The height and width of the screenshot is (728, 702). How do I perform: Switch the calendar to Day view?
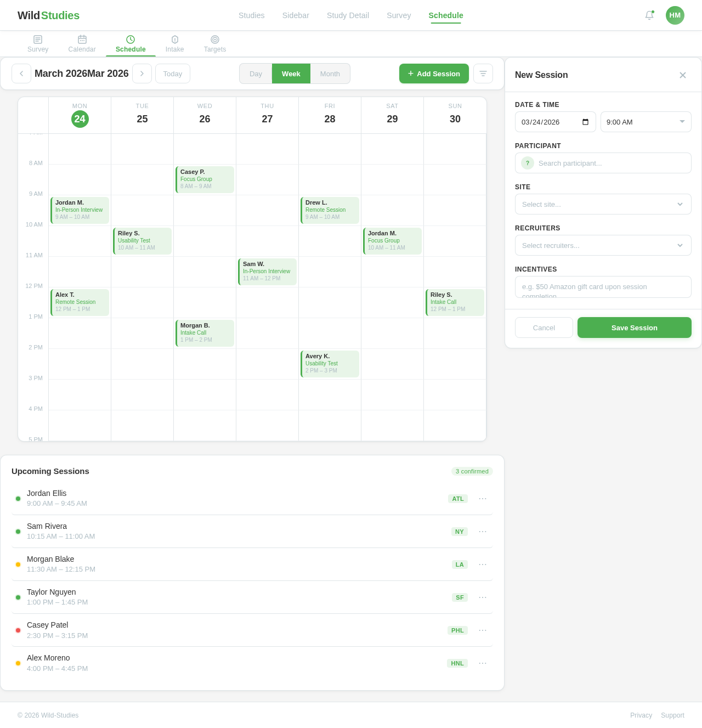point(256,74)
